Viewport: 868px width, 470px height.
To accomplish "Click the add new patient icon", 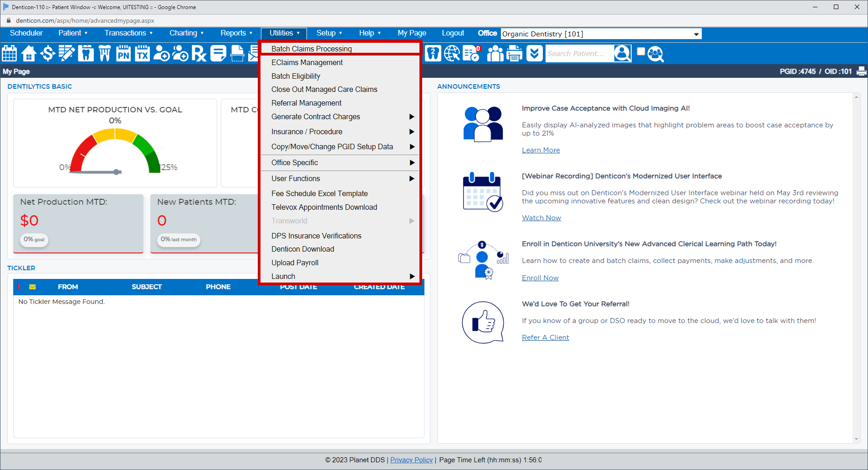I will pos(161,54).
